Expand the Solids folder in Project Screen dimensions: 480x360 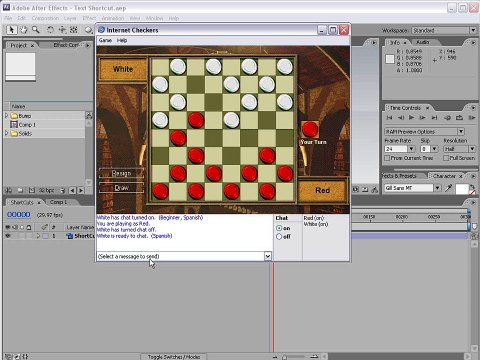click(6, 133)
